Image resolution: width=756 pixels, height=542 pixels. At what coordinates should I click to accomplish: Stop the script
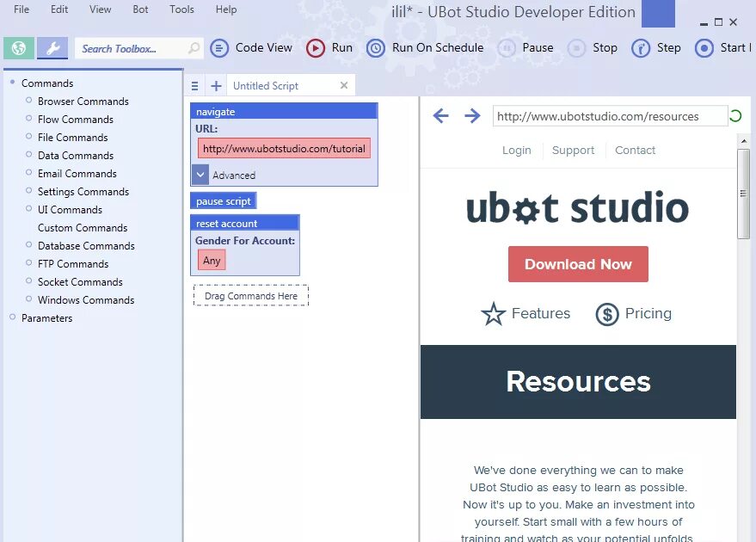592,47
